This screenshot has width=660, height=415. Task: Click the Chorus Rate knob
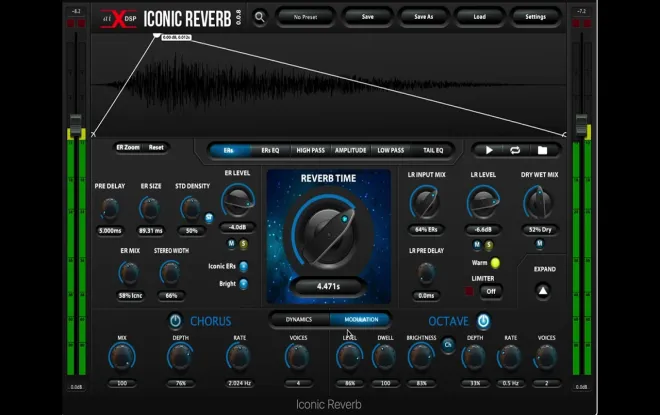239,357
